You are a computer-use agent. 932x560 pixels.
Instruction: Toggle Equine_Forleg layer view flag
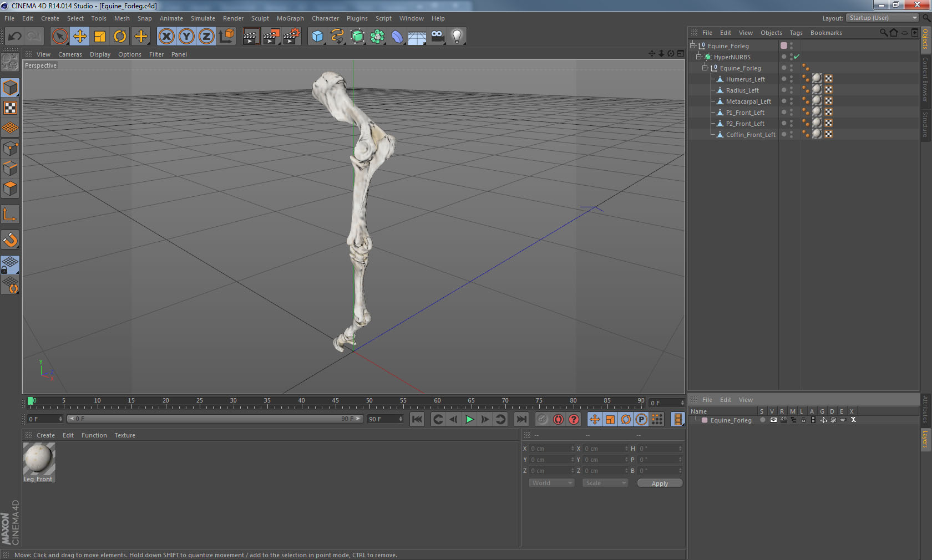(773, 420)
